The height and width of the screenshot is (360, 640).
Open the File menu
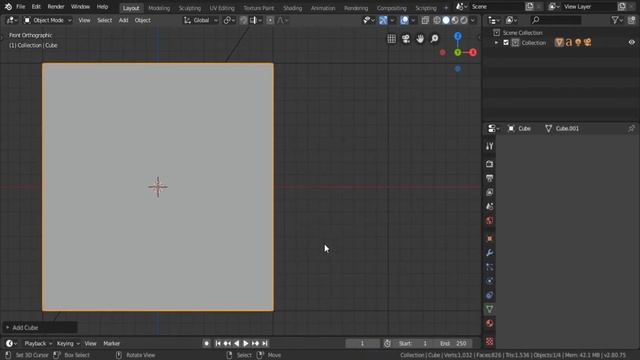20,7
